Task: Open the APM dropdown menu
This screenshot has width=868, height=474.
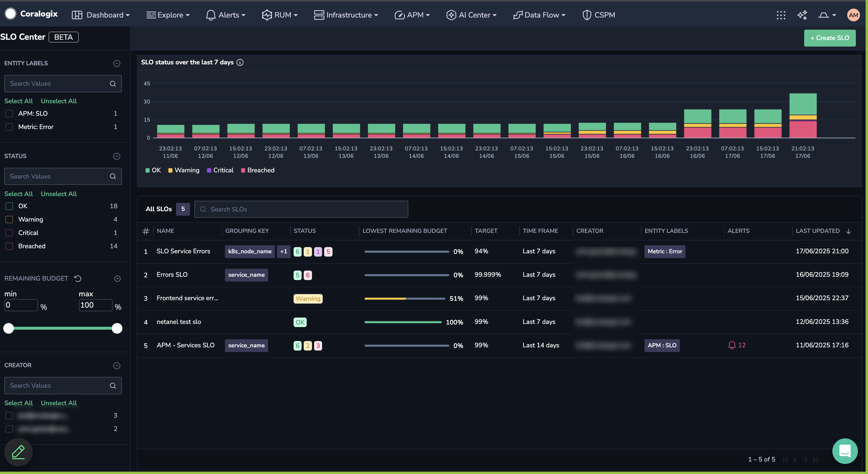Action: tap(412, 15)
